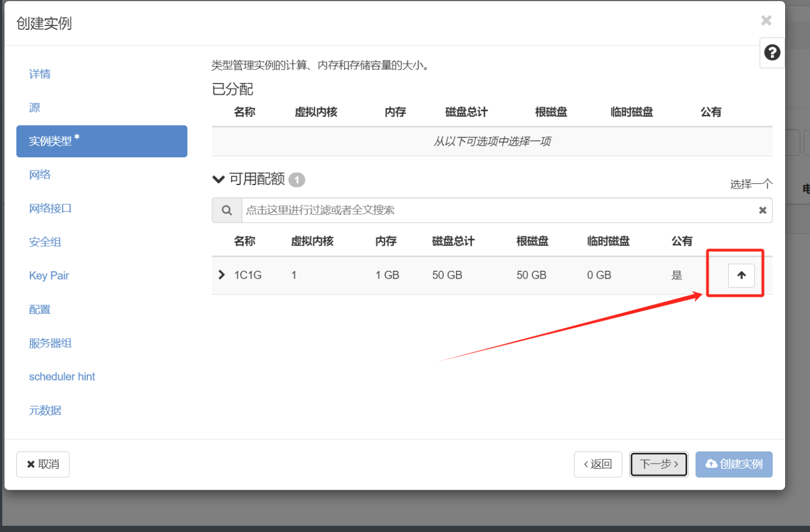Image resolution: width=810 pixels, height=532 pixels.
Task: Open the 服务器组 step
Action: [x=50, y=343]
